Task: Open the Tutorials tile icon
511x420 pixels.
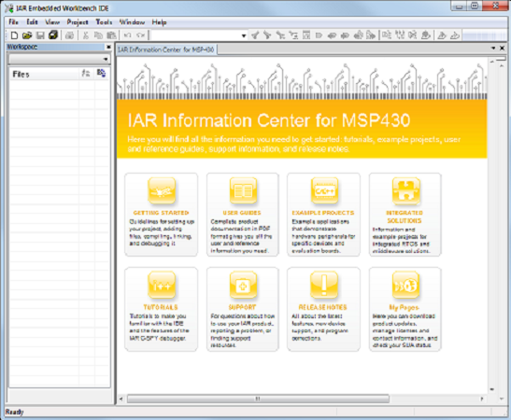Action: tap(162, 286)
